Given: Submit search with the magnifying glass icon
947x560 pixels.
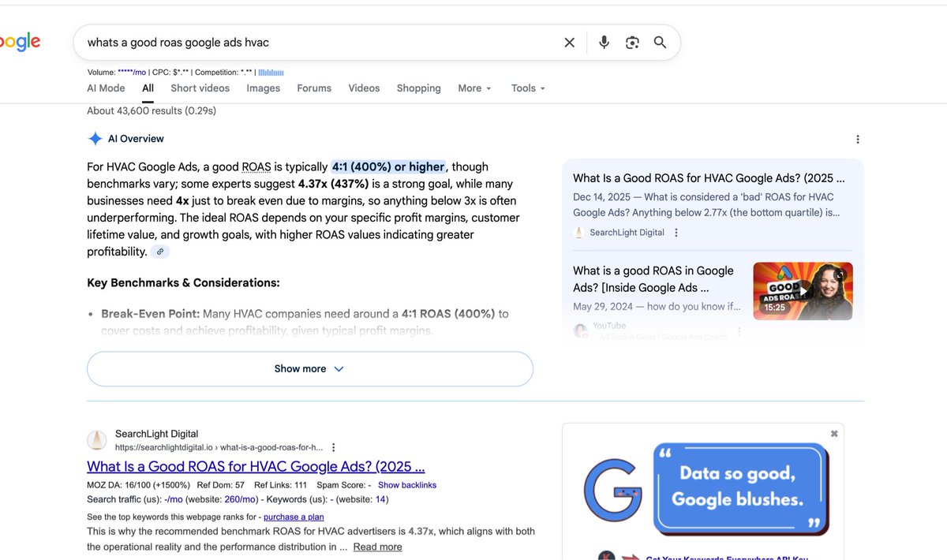Looking at the screenshot, I should 661,43.
